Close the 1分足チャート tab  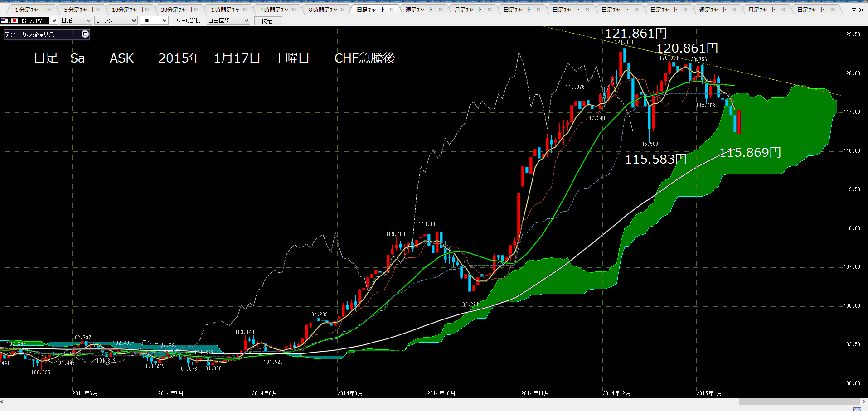coord(49,10)
